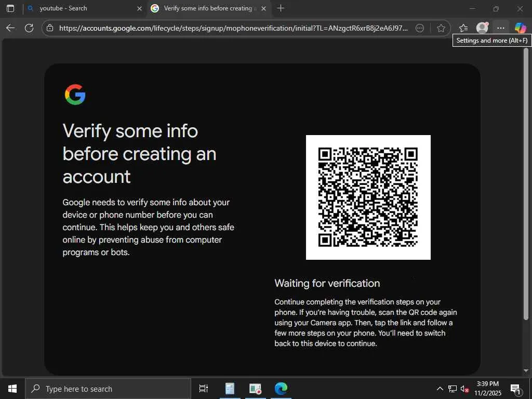The height and width of the screenshot is (399, 532).
Task: Open the notification center icon
Action: point(515,389)
